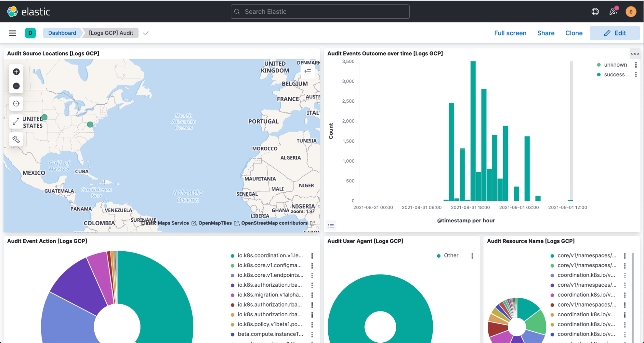Open the OpenStreetMap contributors link

(x=274, y=223)
